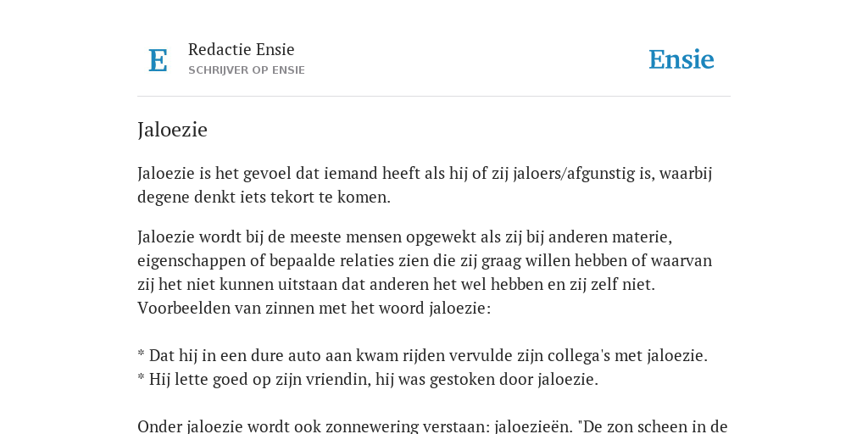This screenshot has height=434, width=868.
Task: Click the first definition paragraph about jaloers/afgunstig
Action: (425, 185)
